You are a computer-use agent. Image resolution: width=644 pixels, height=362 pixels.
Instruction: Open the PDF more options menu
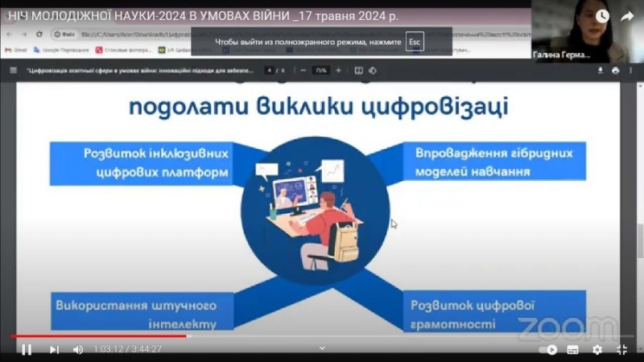[x=630, y=71]
